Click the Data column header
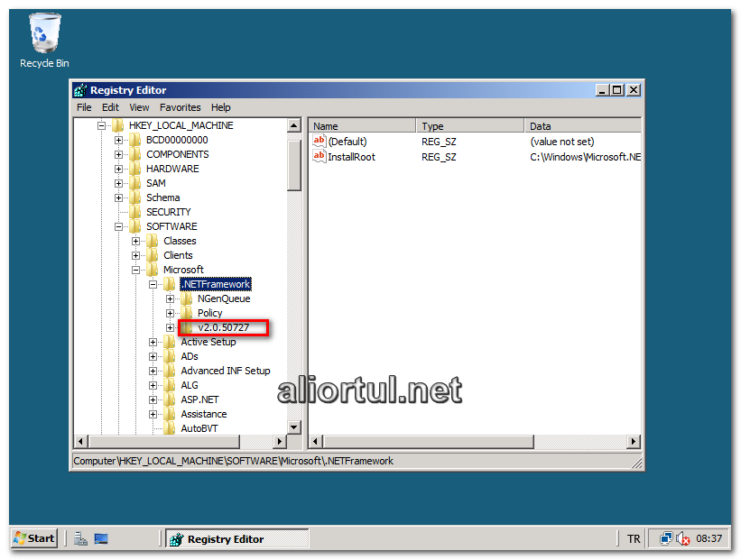 click(582, 126)
